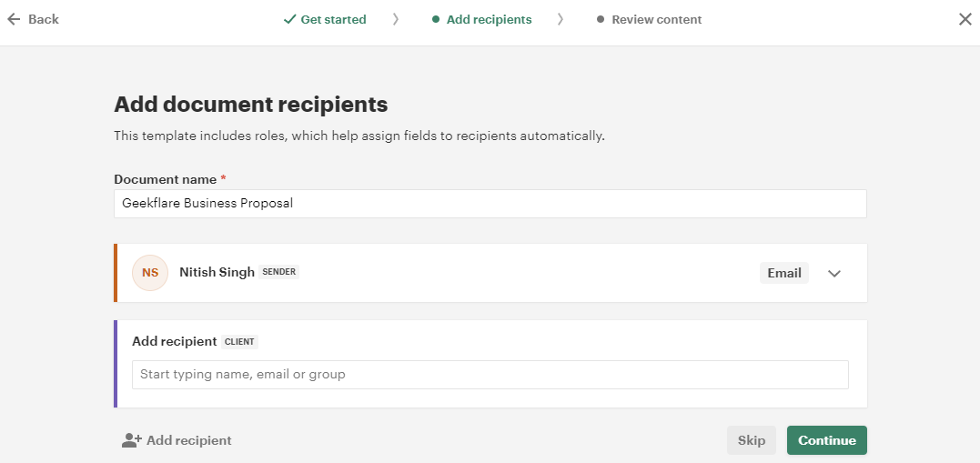Expand Nitish Singh sender options chevron

[834, 273]
